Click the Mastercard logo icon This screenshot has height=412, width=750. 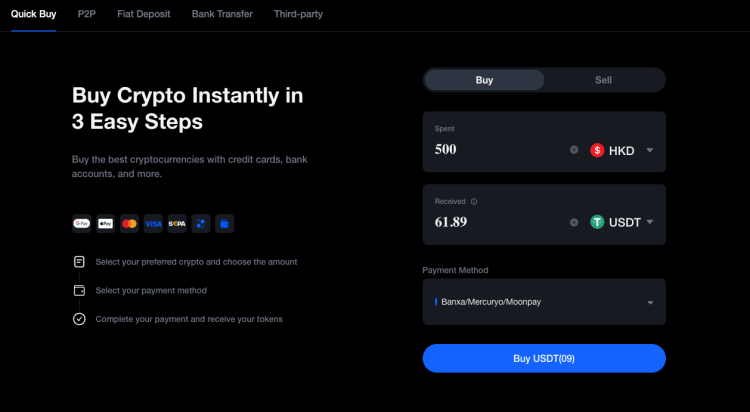[x=129, y=224]
